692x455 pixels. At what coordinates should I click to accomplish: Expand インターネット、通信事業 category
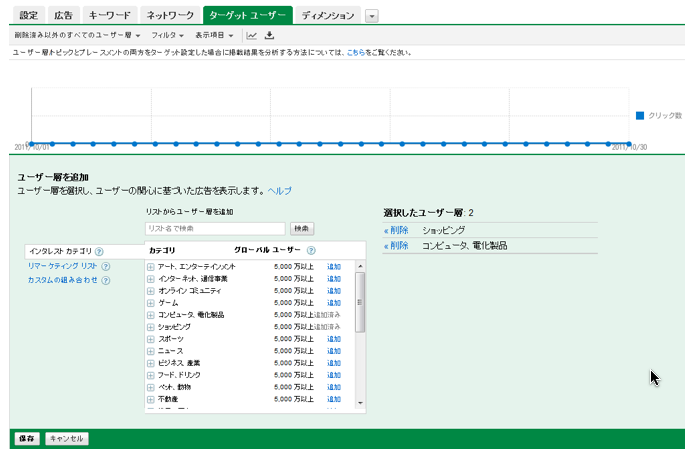pos(150,279)
